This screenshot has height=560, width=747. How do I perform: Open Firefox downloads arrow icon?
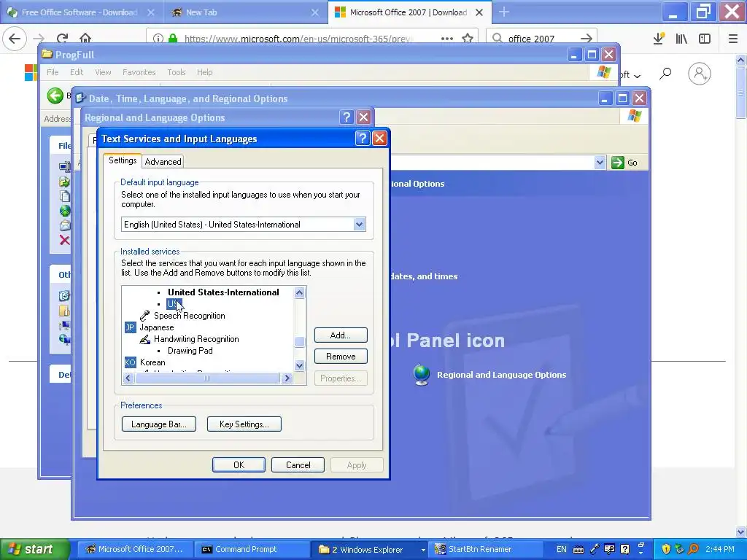(659, 39)
